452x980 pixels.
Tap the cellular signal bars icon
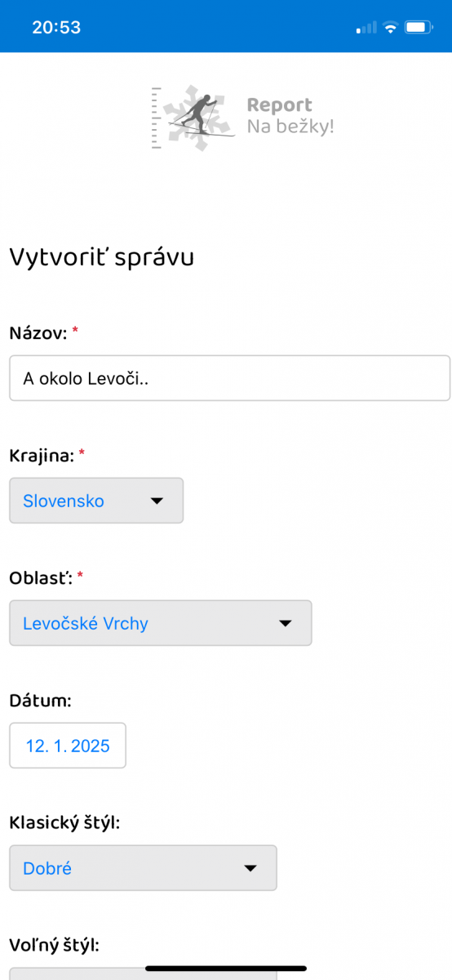(x=367, y=27)
